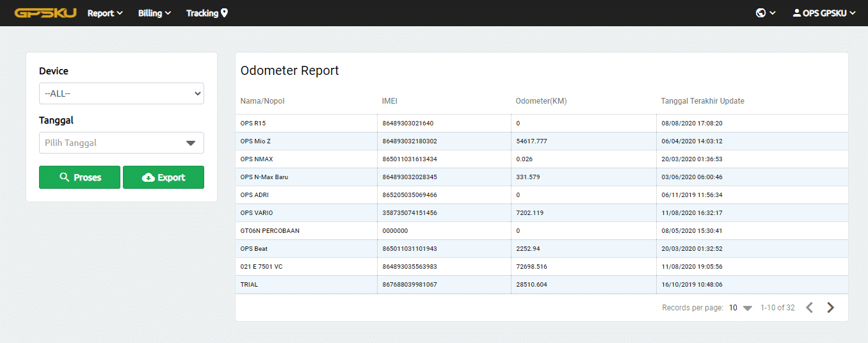Open the Report menu
Viewport: 868px width, 343px height.
pos(105,13)
